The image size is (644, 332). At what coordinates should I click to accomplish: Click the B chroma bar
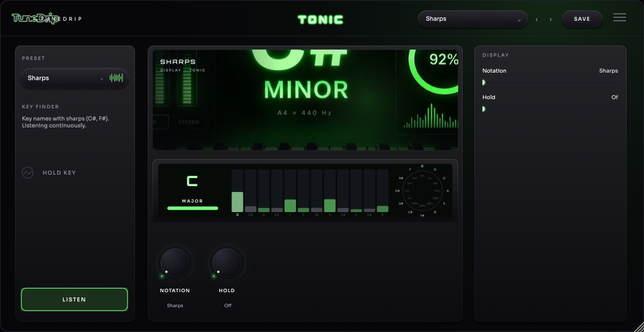coord(383,191)
